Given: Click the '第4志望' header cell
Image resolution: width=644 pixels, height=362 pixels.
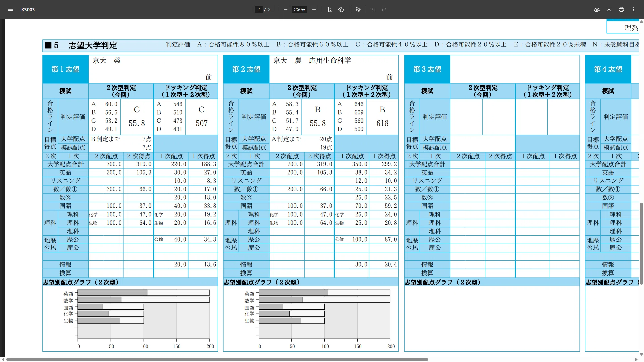Looking at the screenshot, I should (x=608, y=69).
